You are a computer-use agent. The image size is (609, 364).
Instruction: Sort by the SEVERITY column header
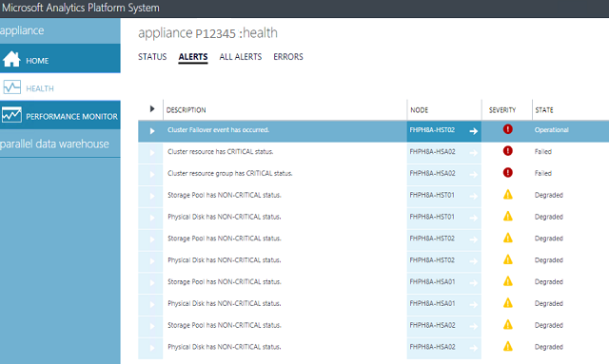point(502,110)
